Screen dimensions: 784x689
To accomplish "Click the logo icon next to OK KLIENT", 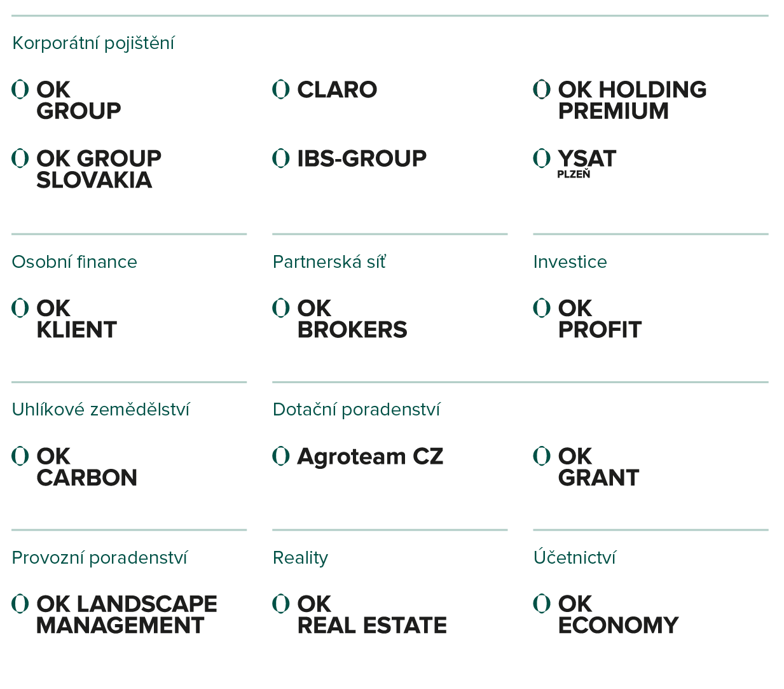I will coord(20,308).
